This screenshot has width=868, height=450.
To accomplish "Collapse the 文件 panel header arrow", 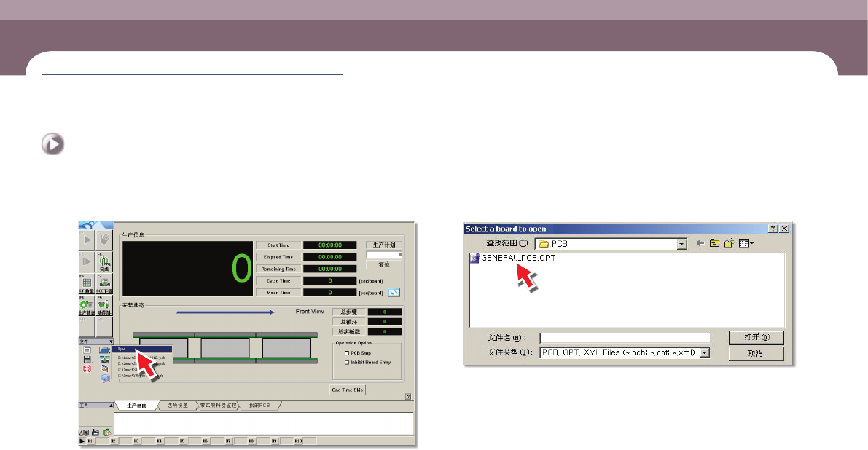I will tap(111, 342).
